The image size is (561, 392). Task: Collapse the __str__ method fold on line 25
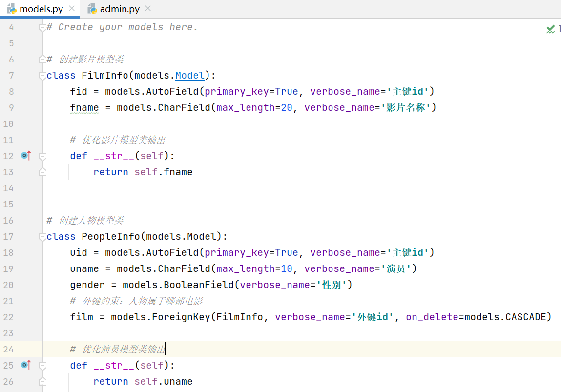[x=42, y=366]
